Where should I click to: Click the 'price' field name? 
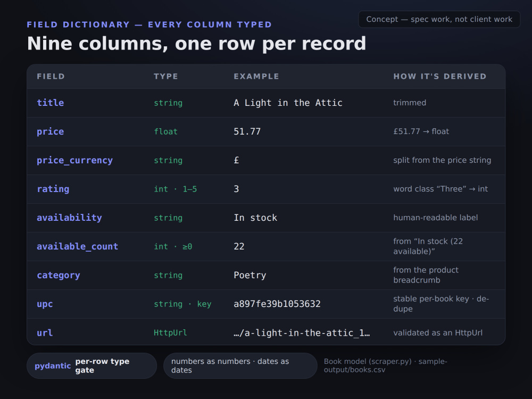[50, 131]
